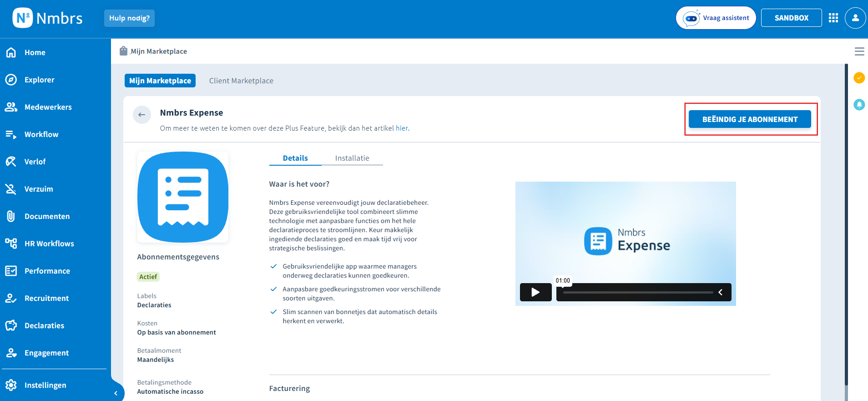This screenshot has width=868, height=401.
Task: Click the Verlof icon
Action: pyautogui.click(x=11, y=162)
